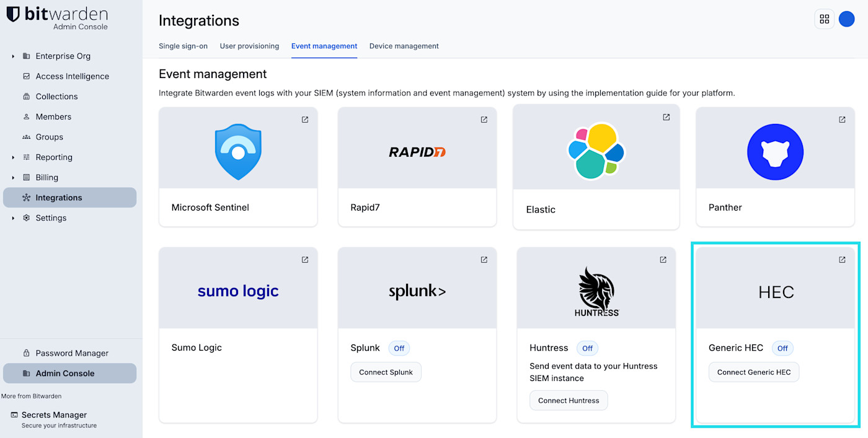Click the Access Intelligence sidebar icon

(x=26, y=76)
